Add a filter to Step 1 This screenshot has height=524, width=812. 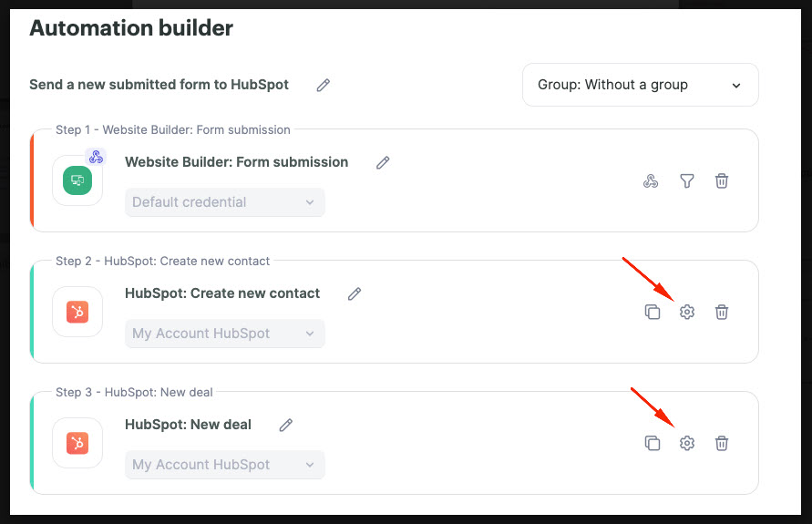686,181
